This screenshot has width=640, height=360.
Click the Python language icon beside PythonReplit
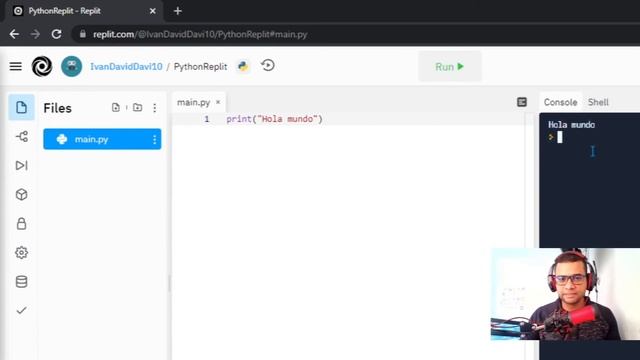pyautogui.click(x=243, y=66)
